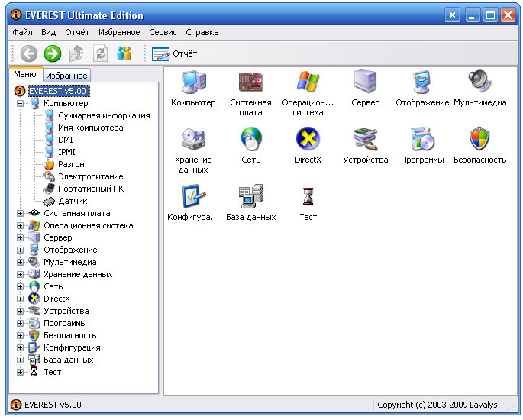
Task: Open the Устройства devices icon
Action: pos(365,139)
